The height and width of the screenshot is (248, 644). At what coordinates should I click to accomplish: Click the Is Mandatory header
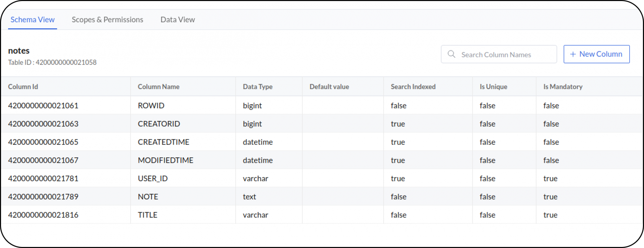[563, 87]
